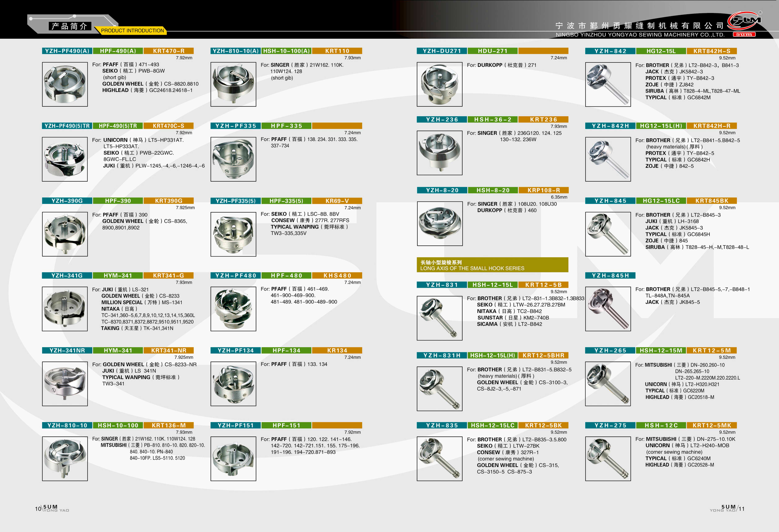Open the YZH-845H hook image

608,309
